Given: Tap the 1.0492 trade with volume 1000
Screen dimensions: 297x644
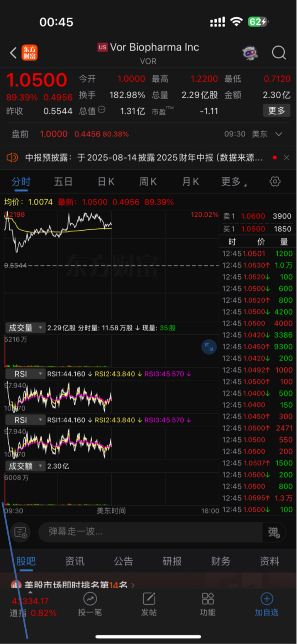Looking at the screenshot, I should (257, 370).
